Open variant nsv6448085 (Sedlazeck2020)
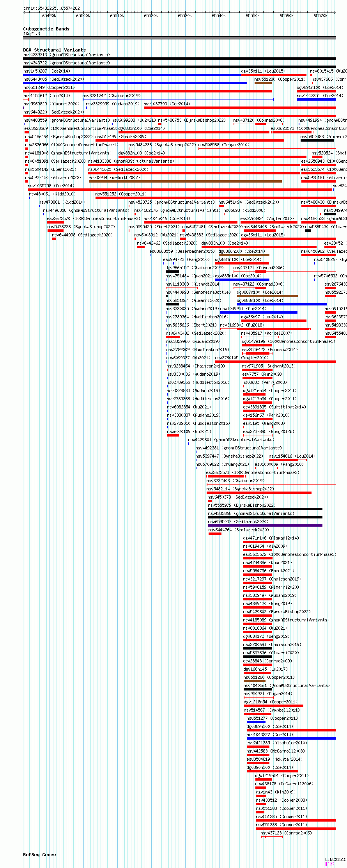Image resolution: width=347 pixels, height=868 pixels. point(54,79)
